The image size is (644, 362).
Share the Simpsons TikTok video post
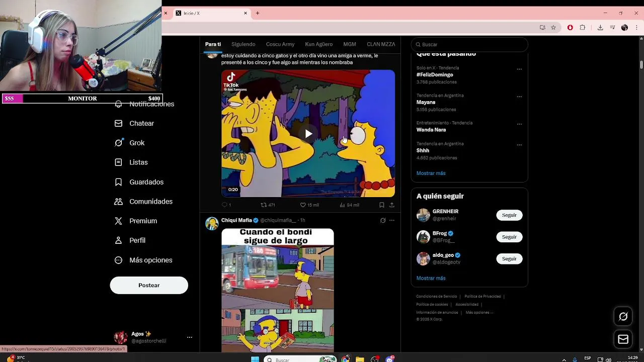tap(392, 205)
